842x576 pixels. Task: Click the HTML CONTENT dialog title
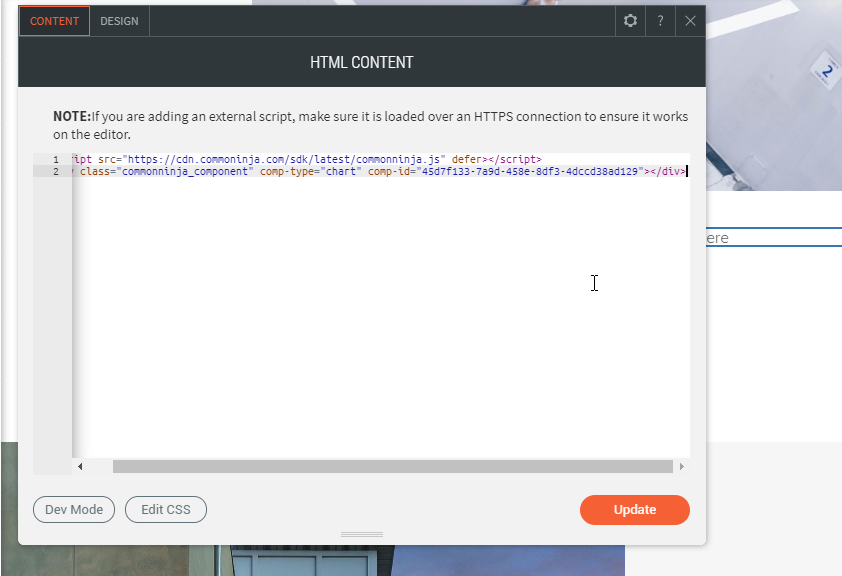361,62
